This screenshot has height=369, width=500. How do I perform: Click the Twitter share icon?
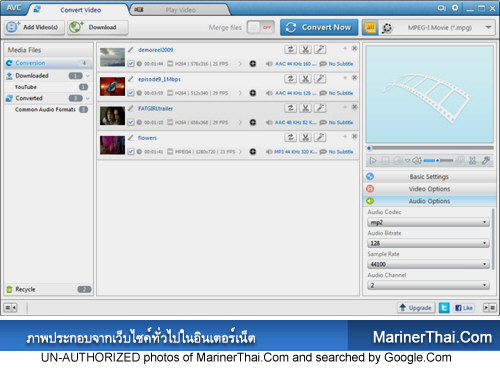444,308
